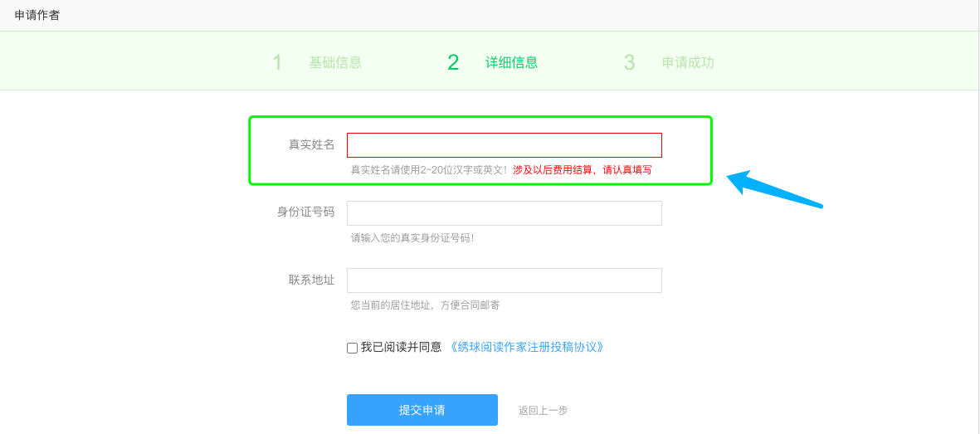Click the red 涉及以后费用结算 warning text
Screen dimensions: 980x434
(x=582, y=169)
